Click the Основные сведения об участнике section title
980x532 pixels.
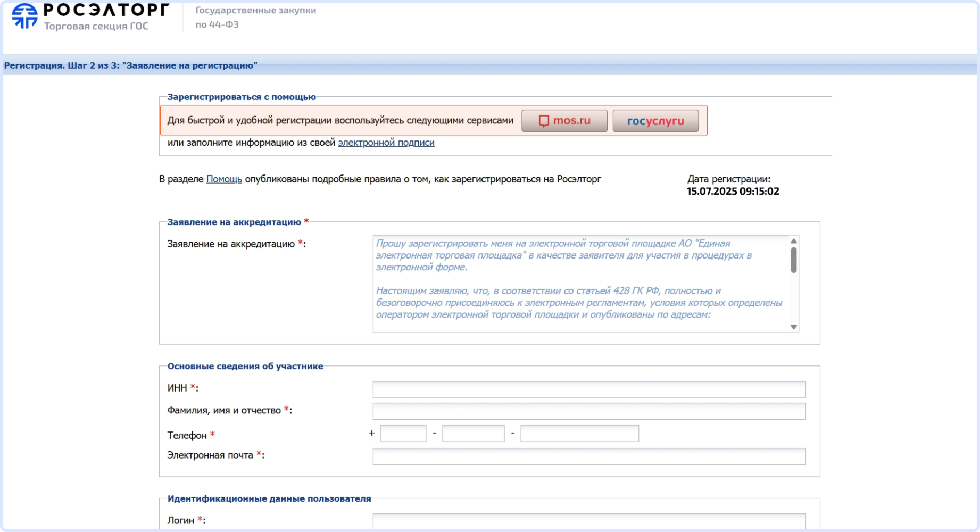pos(245,366)
